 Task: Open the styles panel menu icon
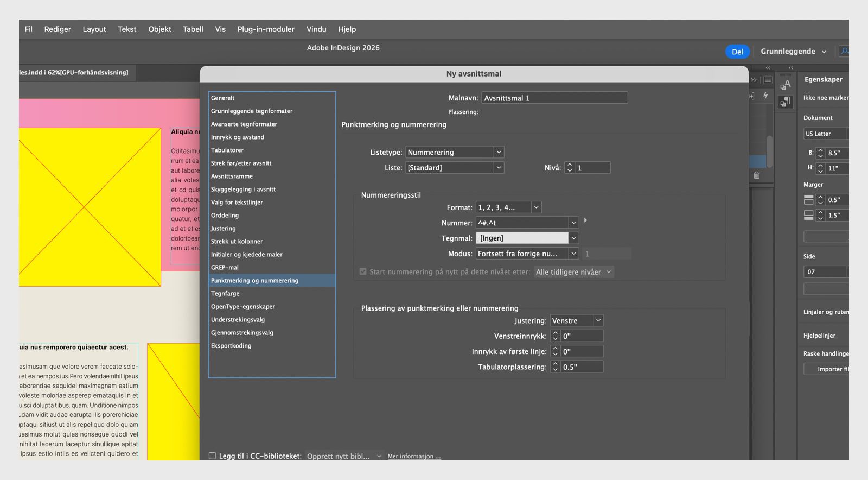pyautogui.click(x=768, y=80)
